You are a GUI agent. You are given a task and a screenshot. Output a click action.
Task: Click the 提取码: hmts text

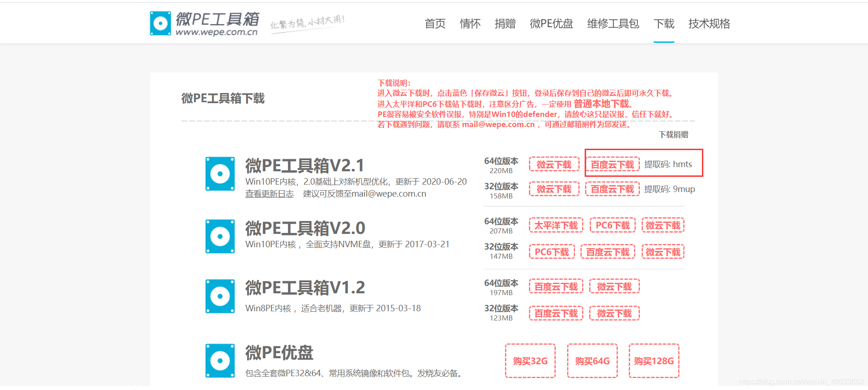[x=668, y=164]
